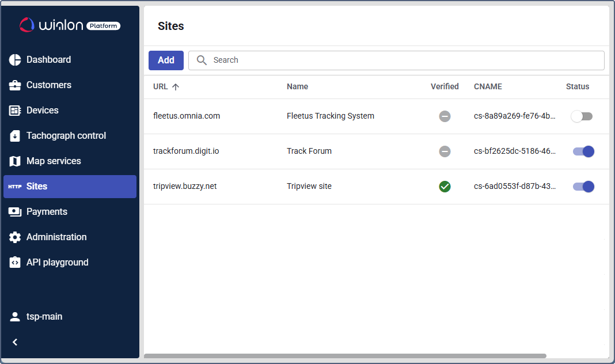Enable status toggle for fleetus.omnia.com
Image resolution: width=615 pixels, height=364 pixels.
[582, 116]
